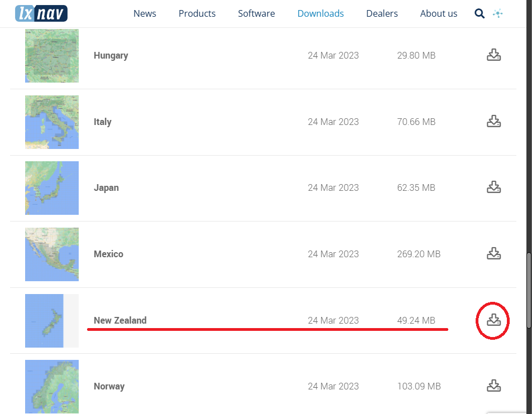Download the Japan map file
The image size is (532, 414).
tap(493, 187)
